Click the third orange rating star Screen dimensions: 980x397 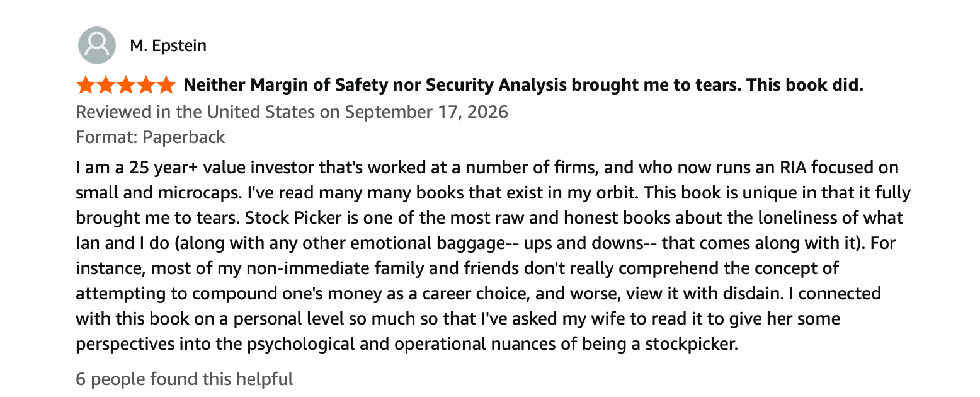[x=126, y=84]
